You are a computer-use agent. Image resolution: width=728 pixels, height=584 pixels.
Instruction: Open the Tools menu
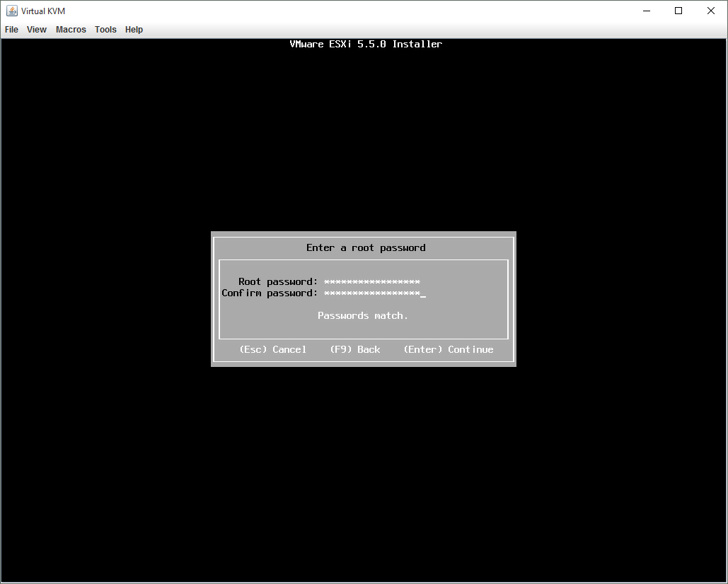[105, 30]
